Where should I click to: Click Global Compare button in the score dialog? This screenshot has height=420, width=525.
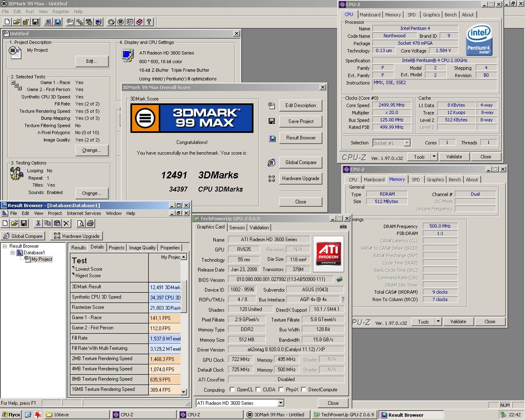[301, 162]
